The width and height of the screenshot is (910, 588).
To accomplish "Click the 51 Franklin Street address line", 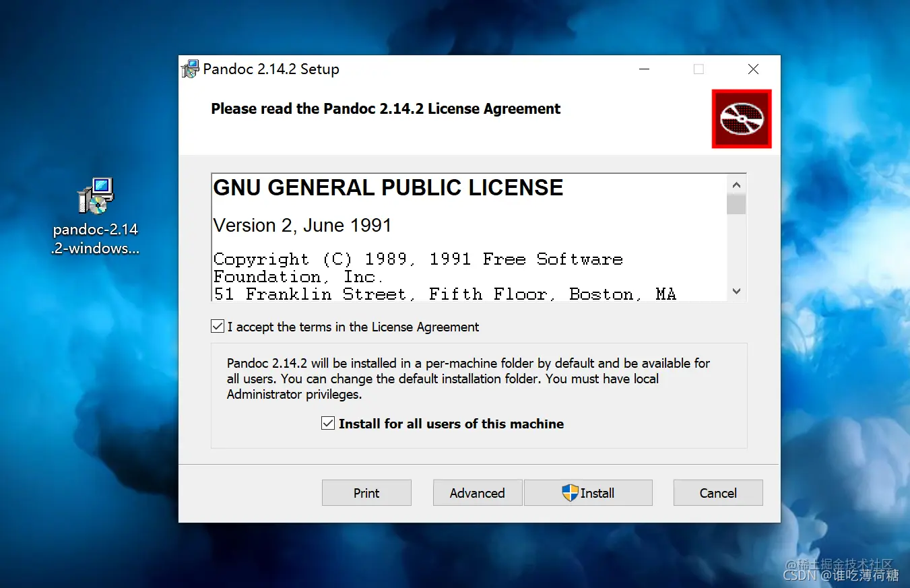I will tap(445, 294).
